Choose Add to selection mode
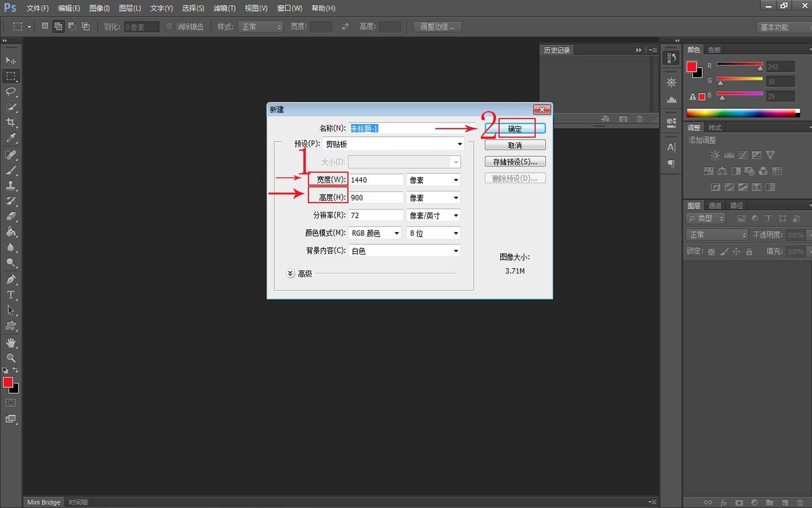 click(x=59, y=27)
